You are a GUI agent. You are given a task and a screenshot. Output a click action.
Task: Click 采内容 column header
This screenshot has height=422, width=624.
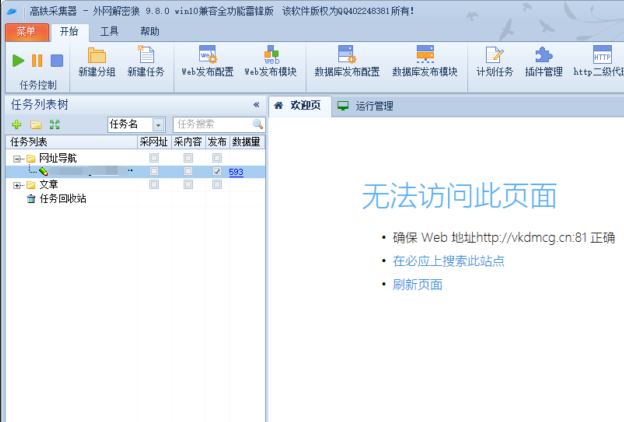point(188,142)
